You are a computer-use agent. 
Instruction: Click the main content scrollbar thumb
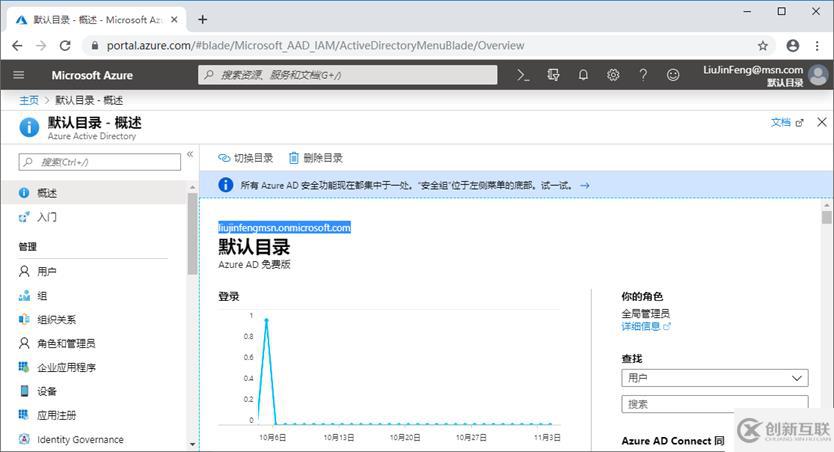[x=826, y=217]
